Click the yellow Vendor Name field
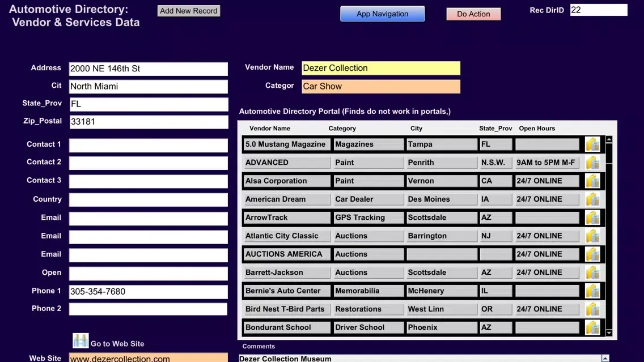 coord(381,68)
